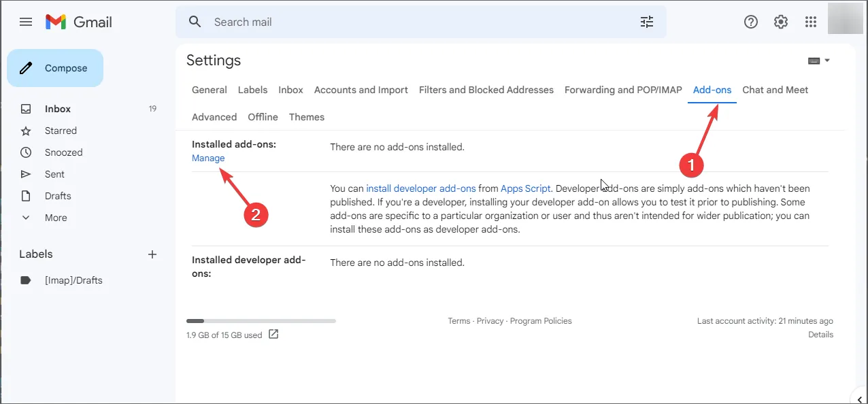Screen dimensions: 868x404
Task: Expand the More sidebar section
Action: pyautogui.click(x=56, y=218)
